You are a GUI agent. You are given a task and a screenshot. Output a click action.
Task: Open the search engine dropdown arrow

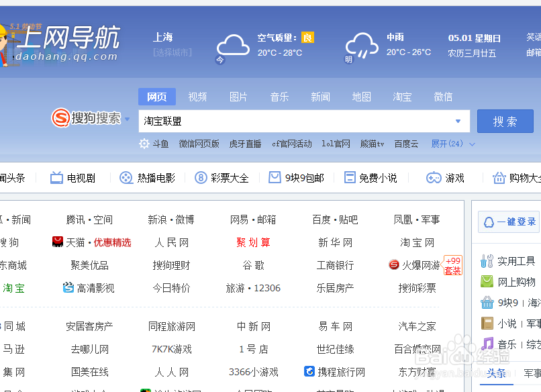(128, 119)
